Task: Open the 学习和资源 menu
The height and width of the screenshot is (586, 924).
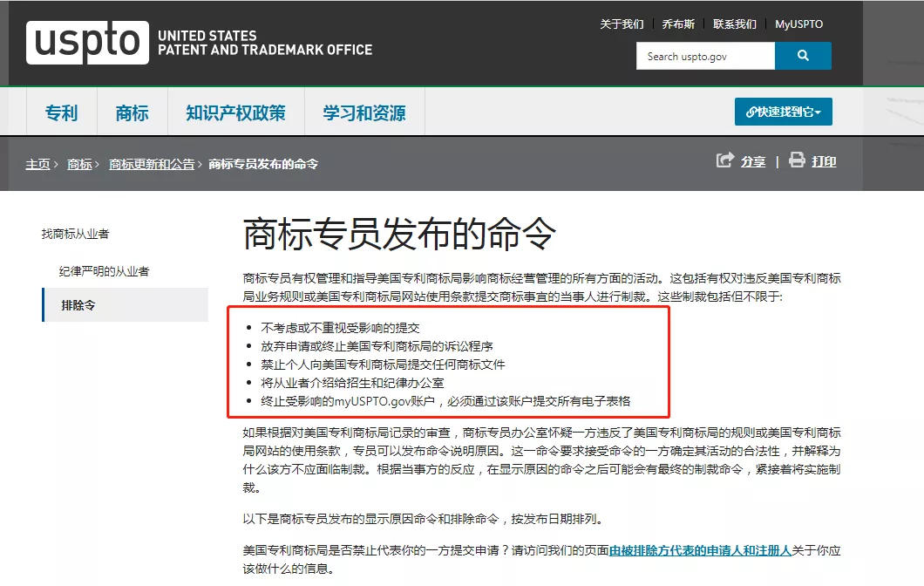Action: (x=363, y=112)
